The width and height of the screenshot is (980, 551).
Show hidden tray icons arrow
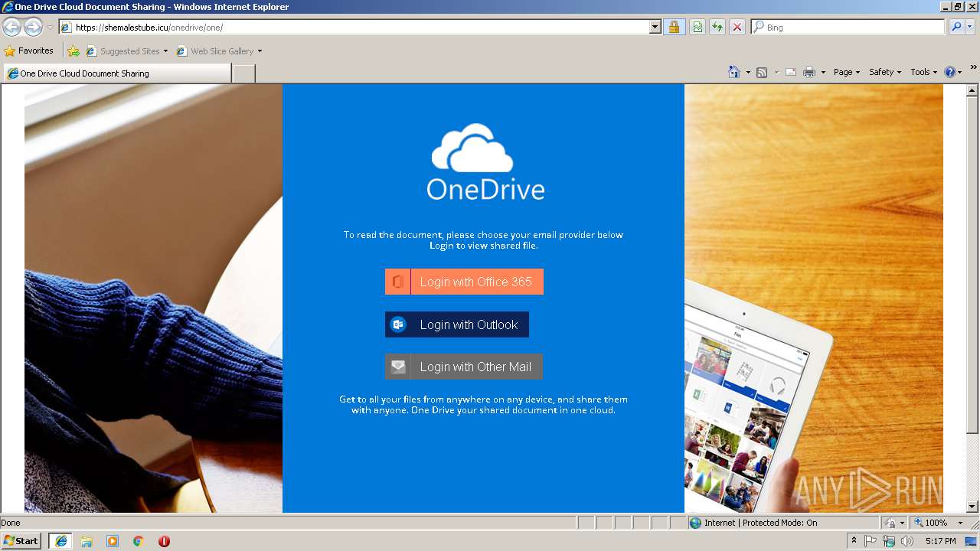coord(854,541)
